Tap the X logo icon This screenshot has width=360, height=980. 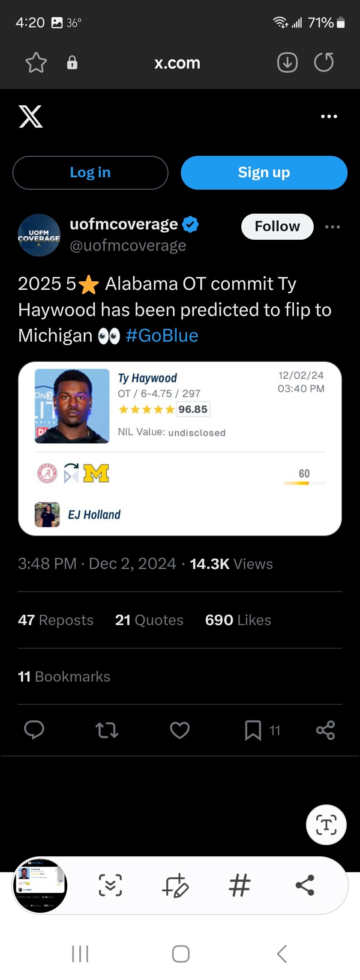point(30,116)
